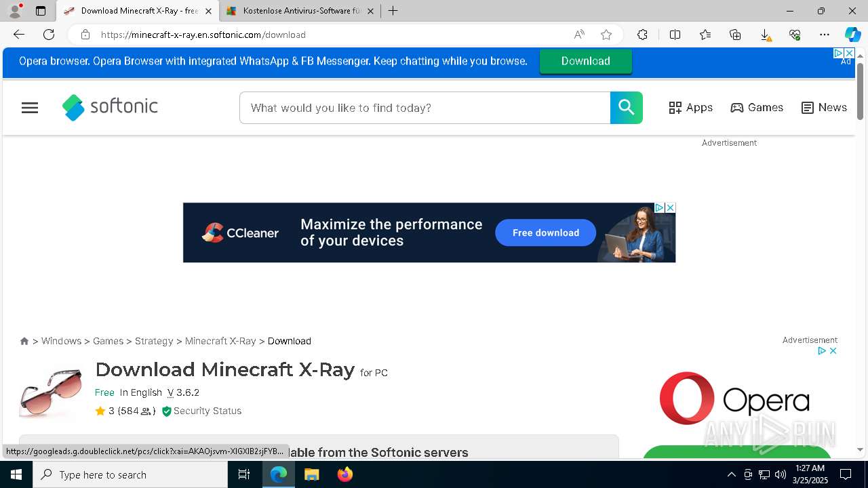Open Firefox from the taskbar
The image size is (868, 488).
click(x=344, y=474)
